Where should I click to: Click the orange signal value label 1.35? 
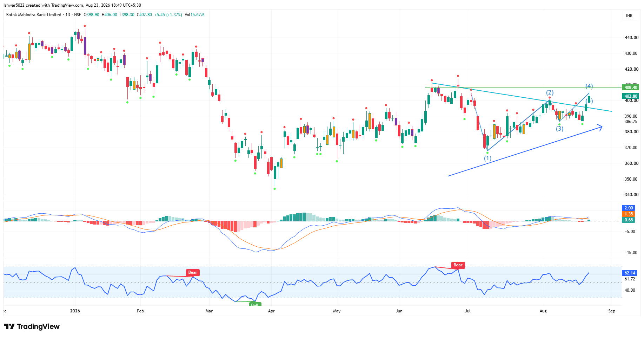coord(629,214)
